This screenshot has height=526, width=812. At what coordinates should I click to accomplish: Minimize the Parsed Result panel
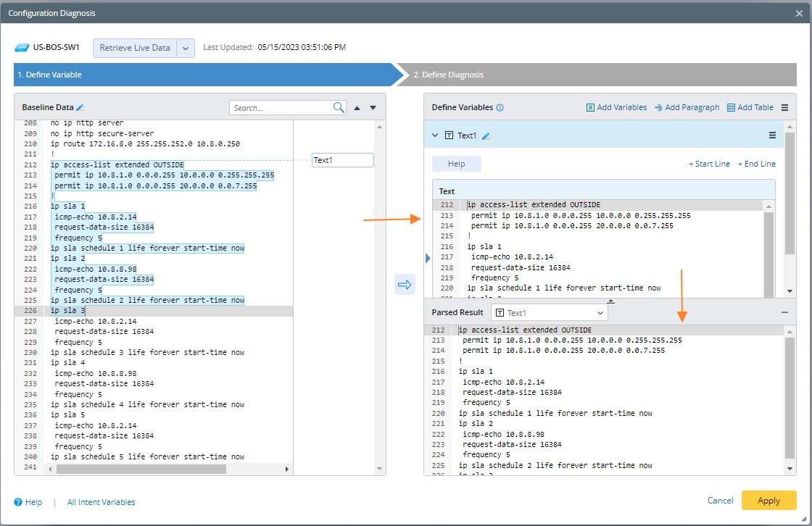coord(784,312)
